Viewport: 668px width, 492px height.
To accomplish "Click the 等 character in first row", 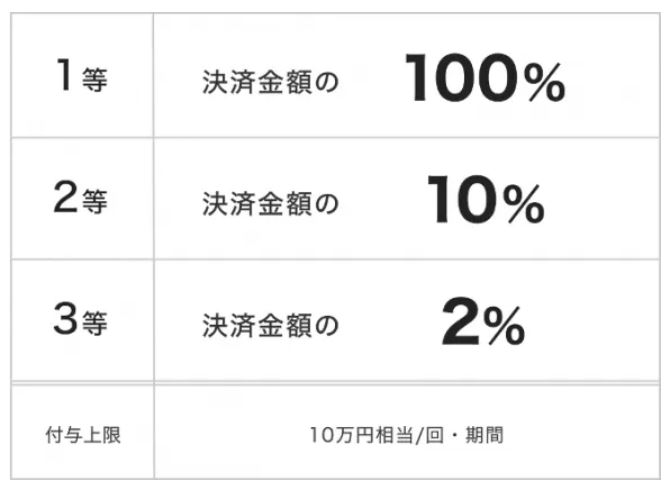I will pyautogui.click(x=95, y=80).
